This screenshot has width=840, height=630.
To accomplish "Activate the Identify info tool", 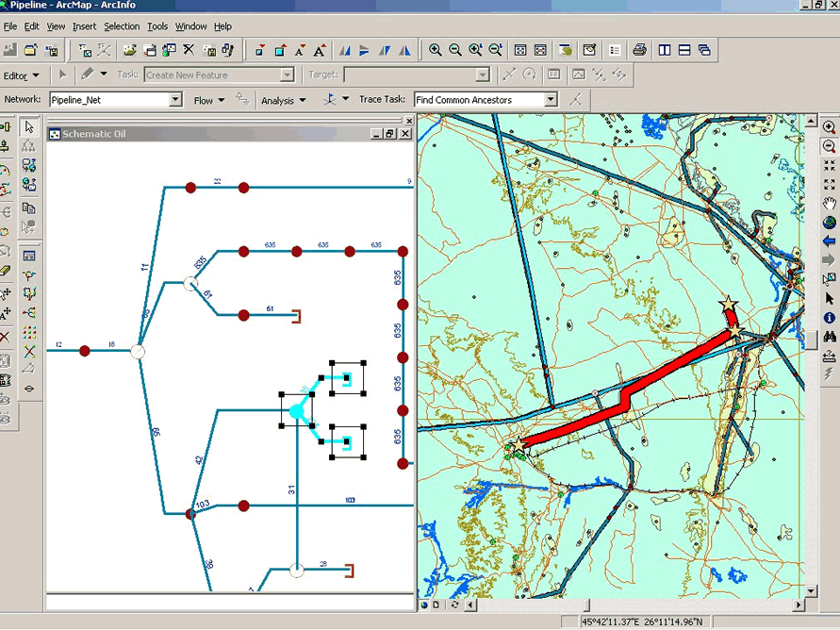I will pyautogui.click(x=830, y=318).
